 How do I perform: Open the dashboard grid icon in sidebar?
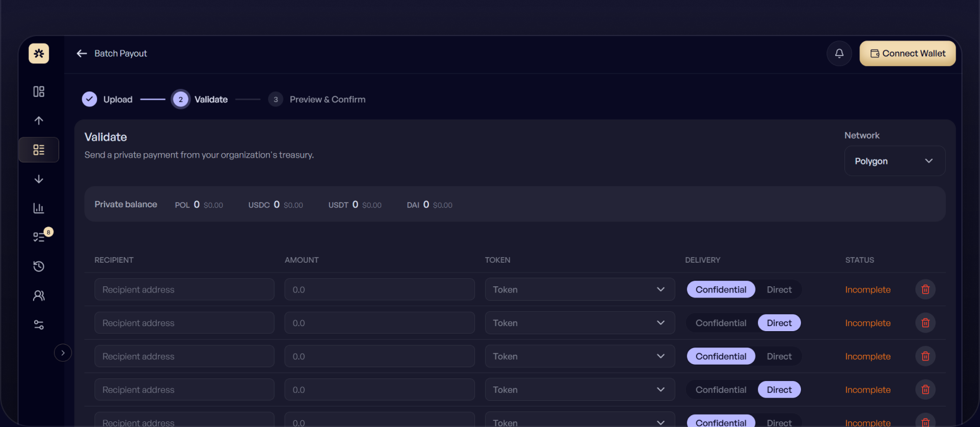tap(39, 91)
